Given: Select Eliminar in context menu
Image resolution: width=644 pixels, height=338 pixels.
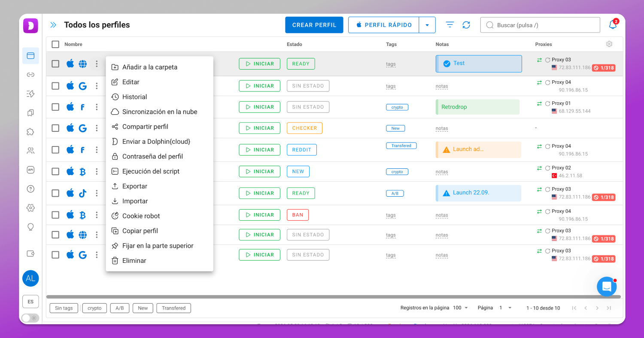Looking at the screenshot, I should 159,261.
